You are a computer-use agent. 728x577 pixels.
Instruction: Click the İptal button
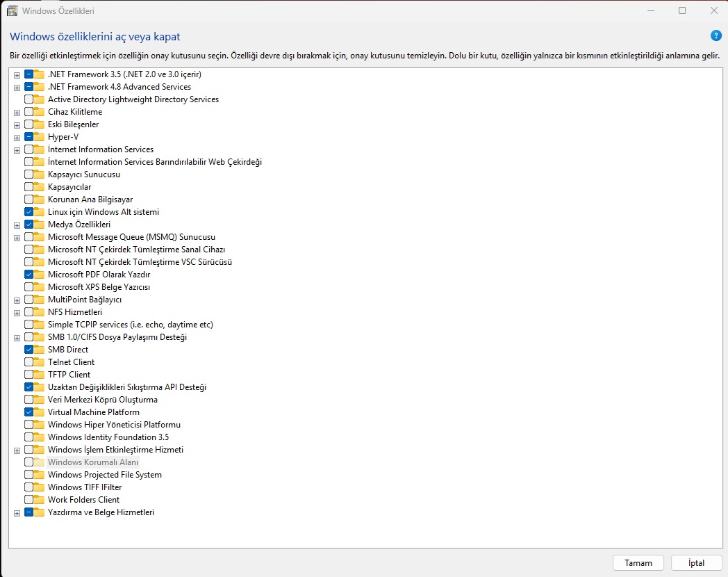[697, 563]
